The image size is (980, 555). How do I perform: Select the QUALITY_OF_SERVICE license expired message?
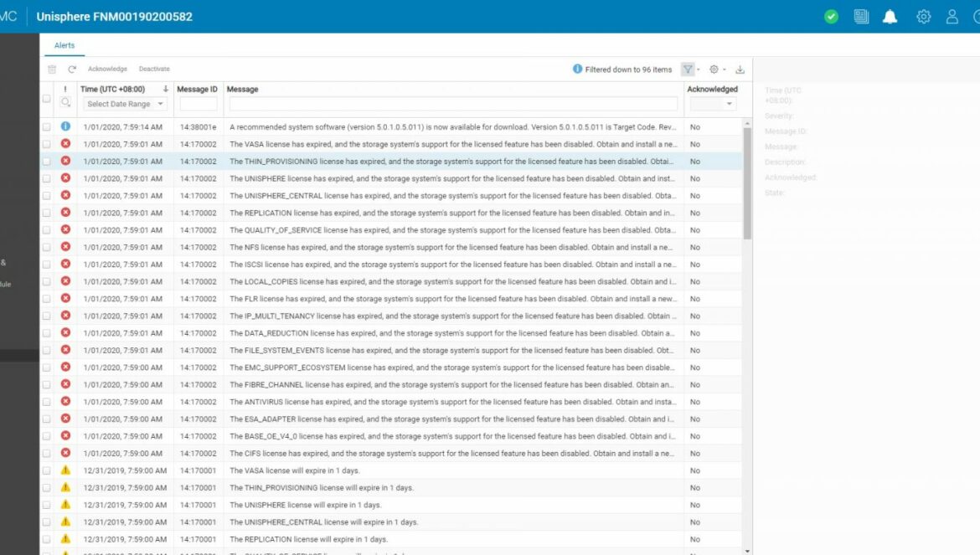click(x=452, y=229)
